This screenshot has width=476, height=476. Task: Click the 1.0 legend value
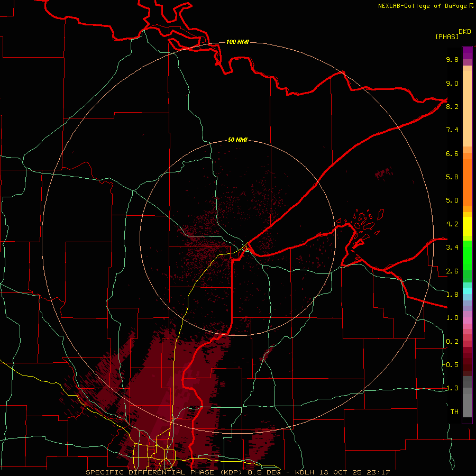[x=452, y=317]
